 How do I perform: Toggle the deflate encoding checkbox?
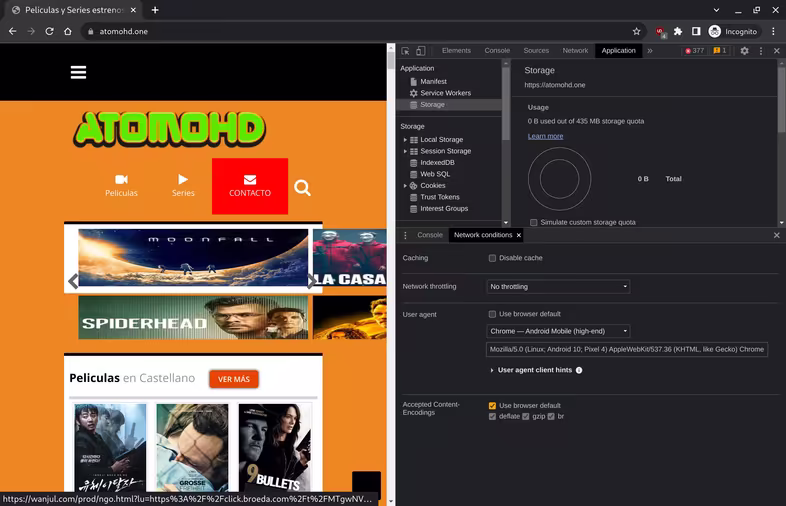pyautogui.click(x=492, y=416)
